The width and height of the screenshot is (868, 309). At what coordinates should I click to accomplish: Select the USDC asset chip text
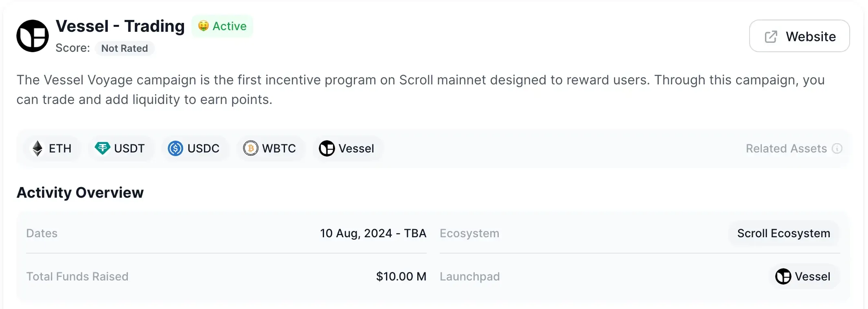tap(203, 148)
